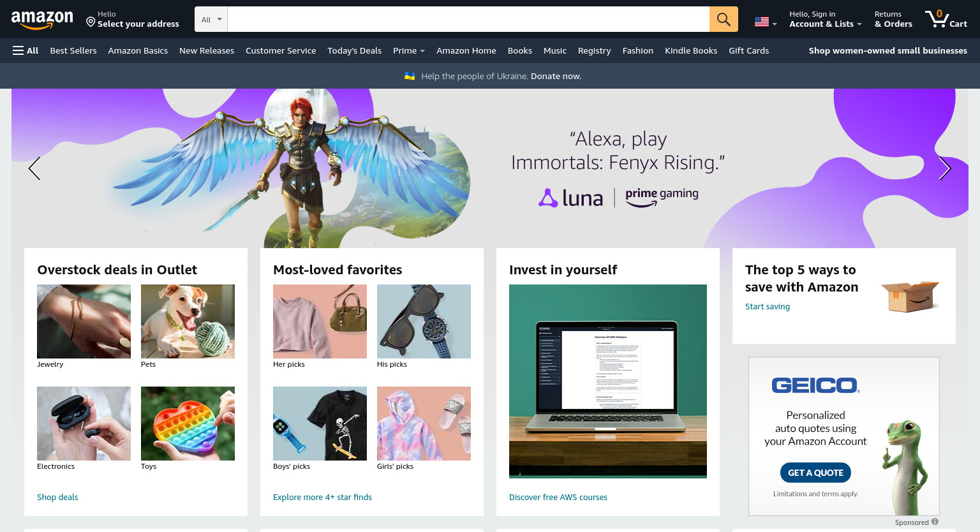Image resolution: width=980 pixels, height=532 pixels.
Task: Click the GET A QUOTE button
Action: (815, 473)
